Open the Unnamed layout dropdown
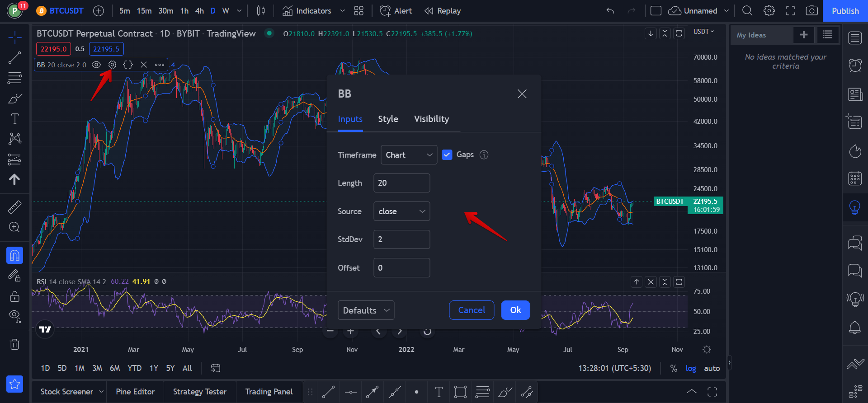868x403 pixels. tap(726, 11)
